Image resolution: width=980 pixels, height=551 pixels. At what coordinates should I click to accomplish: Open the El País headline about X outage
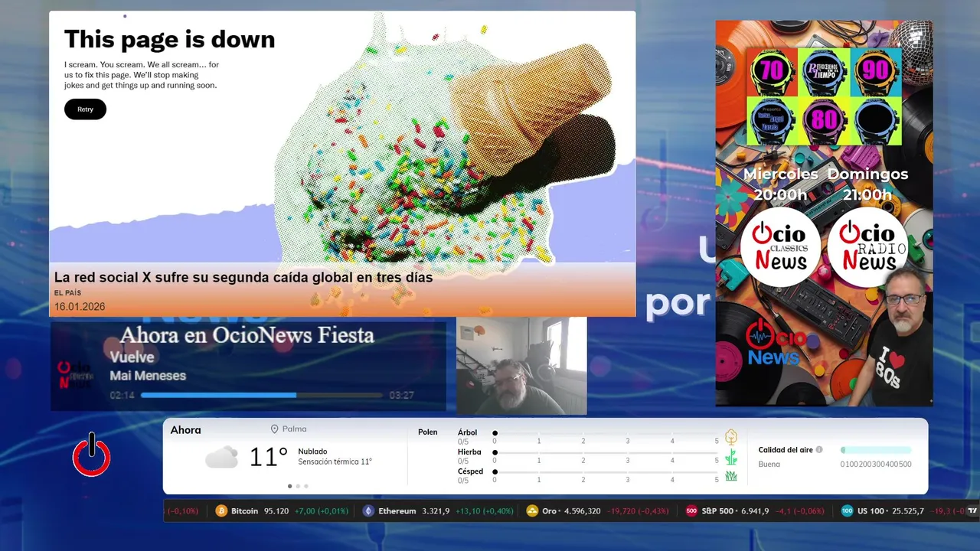pyautogui.click(x=243, y=277)
